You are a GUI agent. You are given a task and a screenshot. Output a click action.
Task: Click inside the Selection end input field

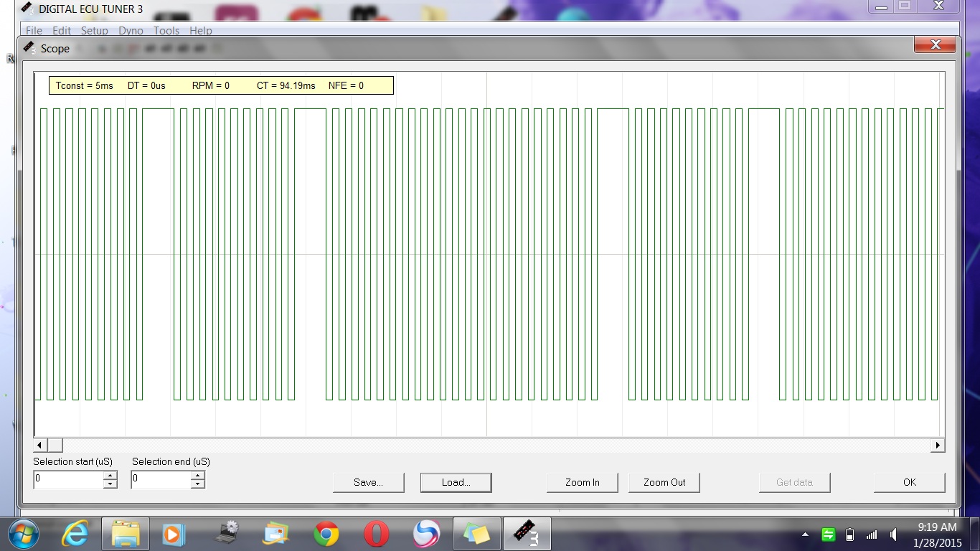click(161, 479)
